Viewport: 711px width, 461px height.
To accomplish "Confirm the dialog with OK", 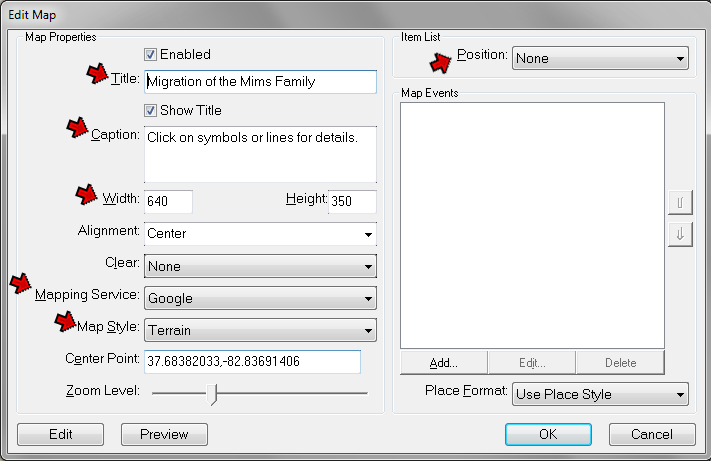I will (548, 435).
